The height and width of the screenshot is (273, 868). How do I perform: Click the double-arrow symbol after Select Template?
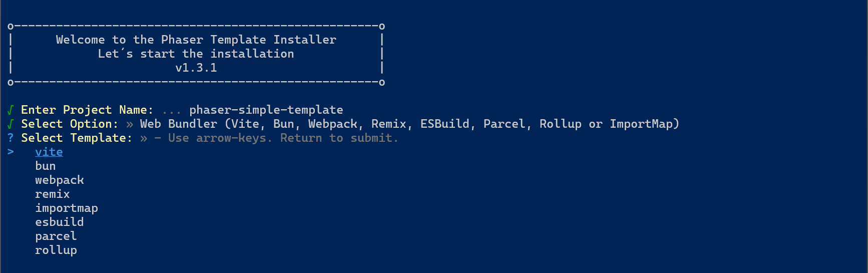click(x=144, y=138)
